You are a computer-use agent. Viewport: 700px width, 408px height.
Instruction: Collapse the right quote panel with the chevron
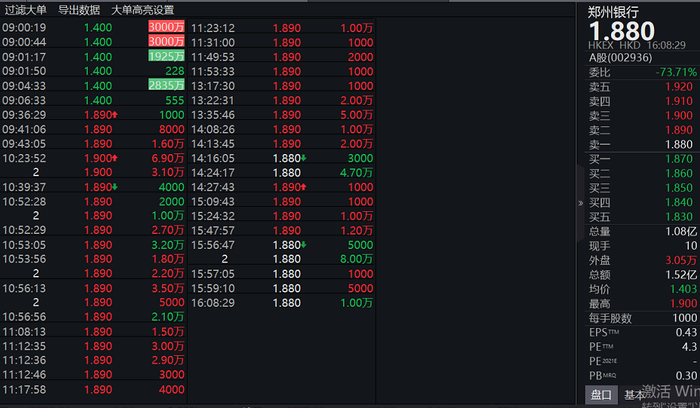581,201
